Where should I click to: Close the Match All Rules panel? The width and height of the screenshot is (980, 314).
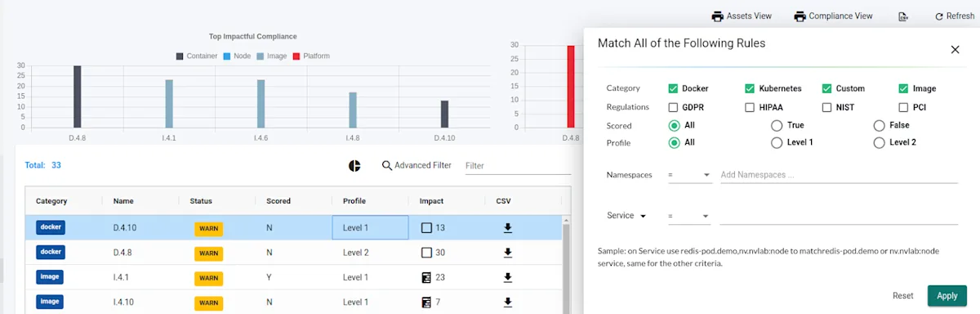click(x=955, y=49)
